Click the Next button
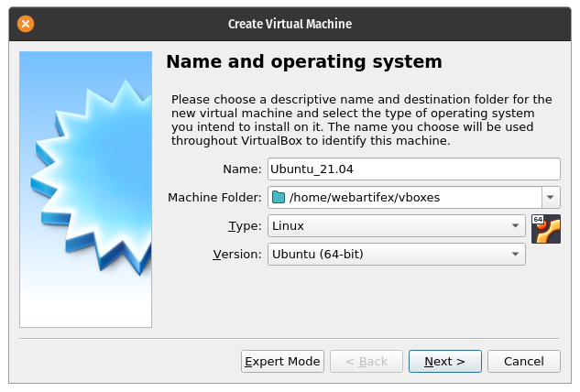580x392 pixels. 444,362
